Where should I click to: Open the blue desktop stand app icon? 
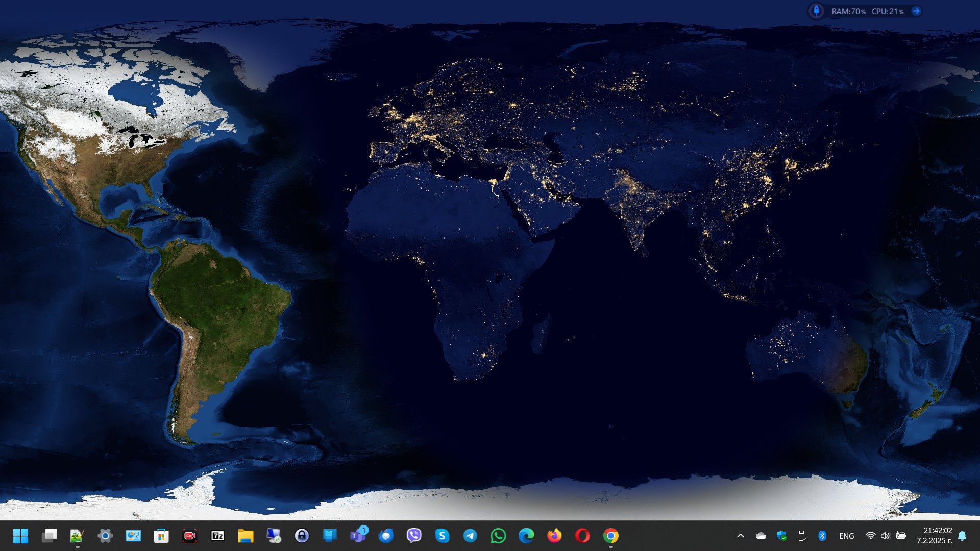[330, 536]
